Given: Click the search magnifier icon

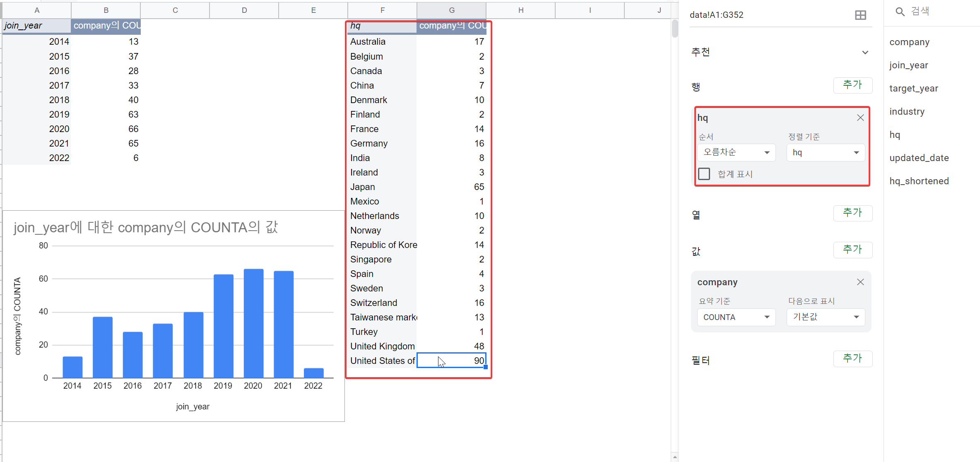Looking at the screenshot, I should [x=900, y=12].
